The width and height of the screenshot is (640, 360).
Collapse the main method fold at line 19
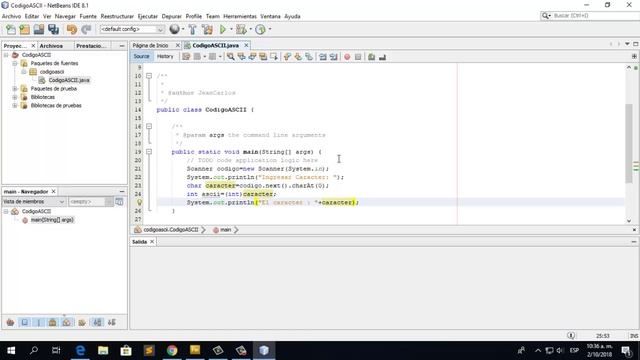pos(149,152)
